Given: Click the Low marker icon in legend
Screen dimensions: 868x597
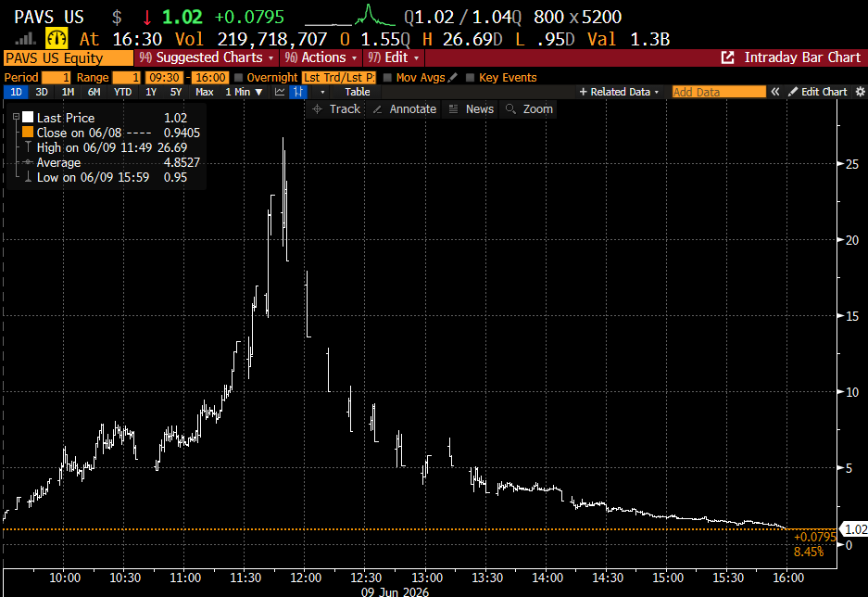Looking at the screenshot, I should tap(28, 177).
